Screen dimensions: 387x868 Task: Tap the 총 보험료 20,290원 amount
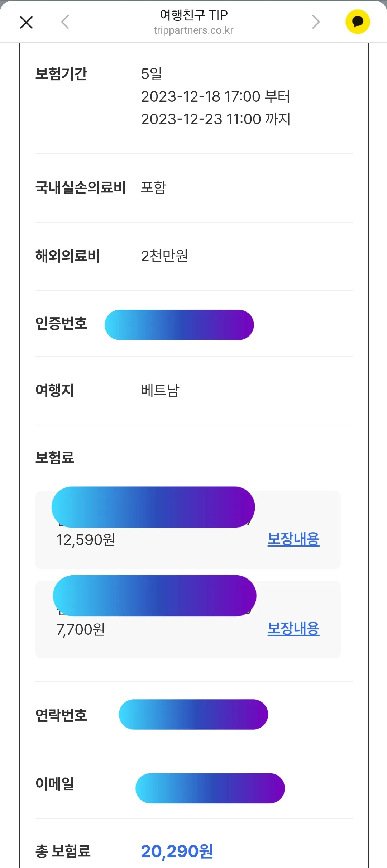[177, 851]
